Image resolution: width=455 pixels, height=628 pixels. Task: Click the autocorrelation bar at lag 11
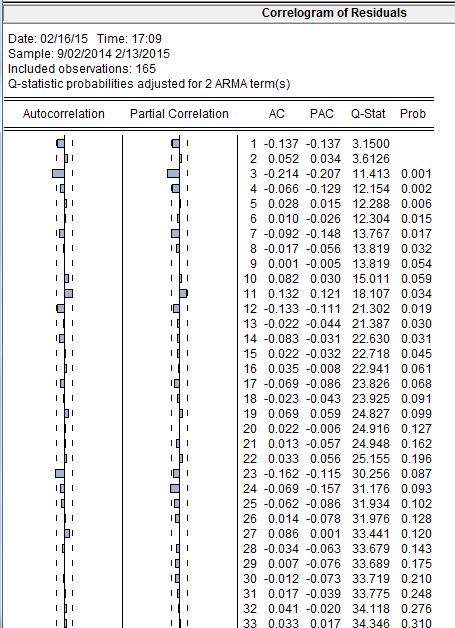click(x=68, y=294)
